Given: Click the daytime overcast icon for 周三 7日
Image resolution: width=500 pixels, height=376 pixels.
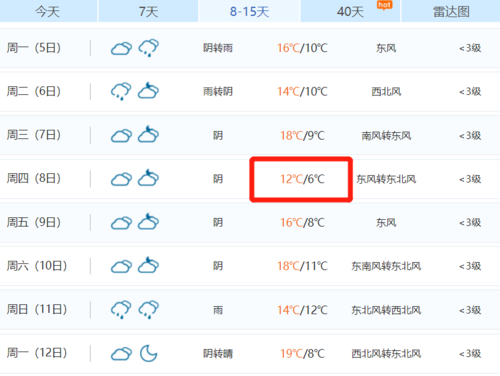Looking at the screenshot, I should pos(121,136).
